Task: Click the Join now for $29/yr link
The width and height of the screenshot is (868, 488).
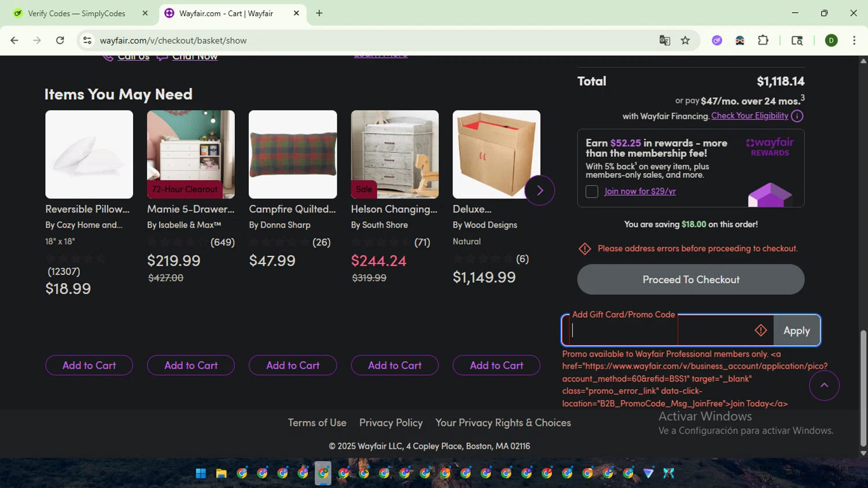Action: pyautogui.click(x=640, y=192)
